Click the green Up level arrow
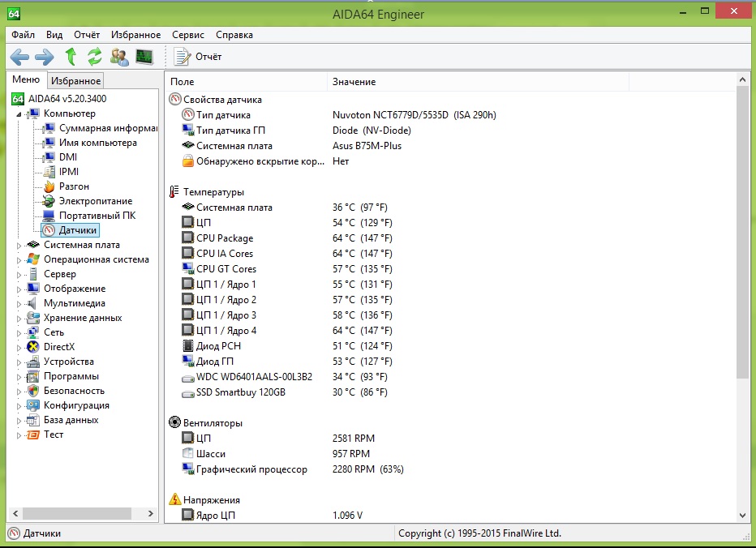756x548 pixels. (x=71, y=57)
